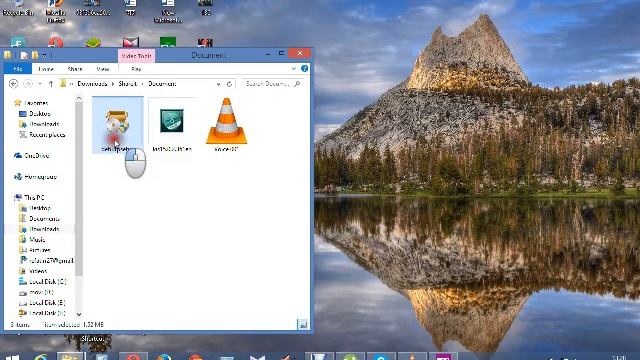Expand the breadcrumb arrow after Downloads
The width and height of the screenshot is (640, 360).
pyautogui.click(x=113, y=84)
